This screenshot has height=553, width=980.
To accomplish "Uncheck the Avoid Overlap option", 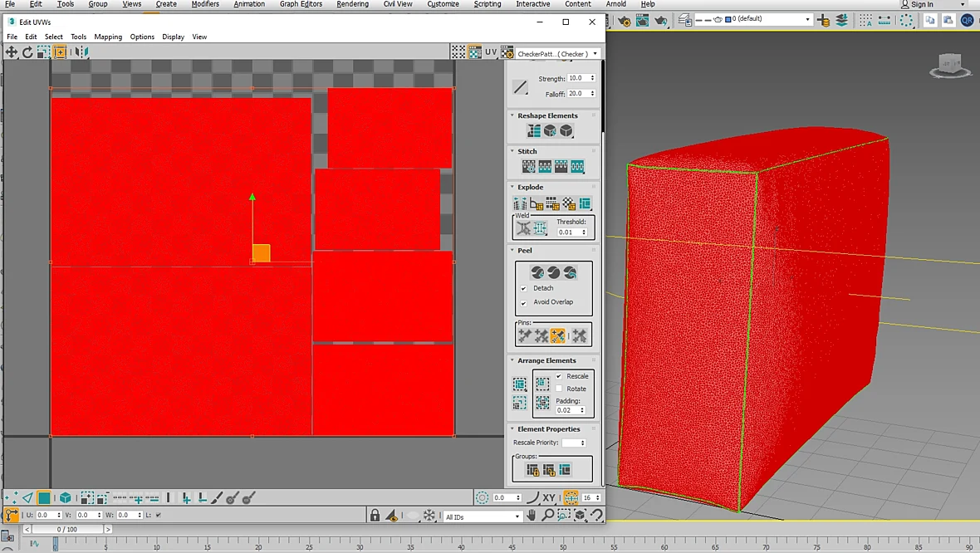I will (524, 302).
